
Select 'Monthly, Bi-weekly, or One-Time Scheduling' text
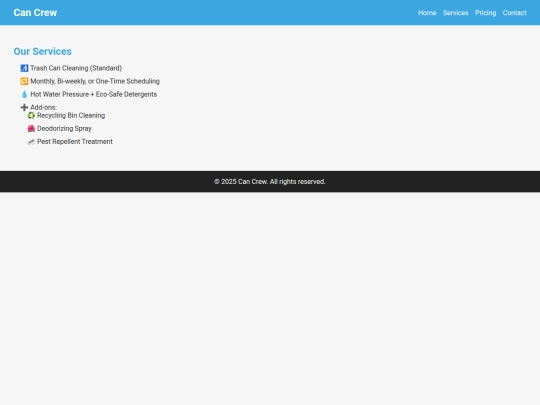[95, 81]
